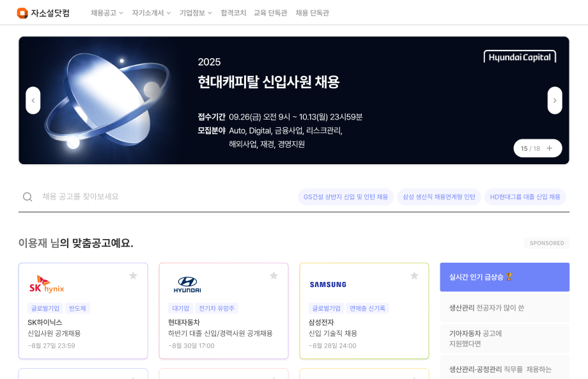Select 삼성 생산직 채용연계형 인턴 suggestion
588x379 pixels.
click(439, 197)
